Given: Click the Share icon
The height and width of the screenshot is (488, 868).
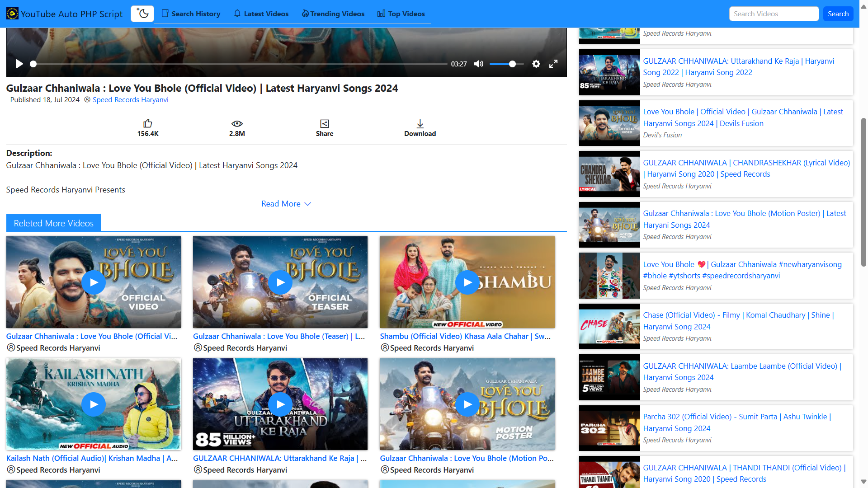Looking at the screenshot, I should tap(325, 123).
